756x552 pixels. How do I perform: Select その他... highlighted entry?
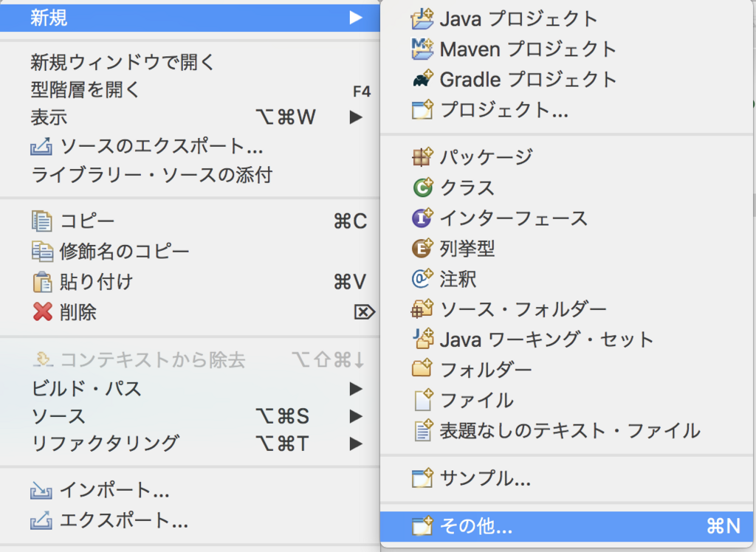567,525
